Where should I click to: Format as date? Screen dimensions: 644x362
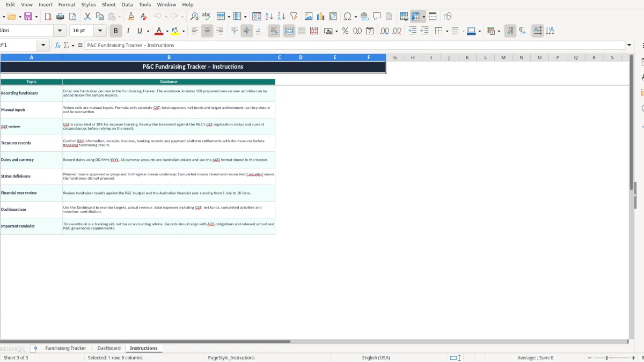(370, 31)
